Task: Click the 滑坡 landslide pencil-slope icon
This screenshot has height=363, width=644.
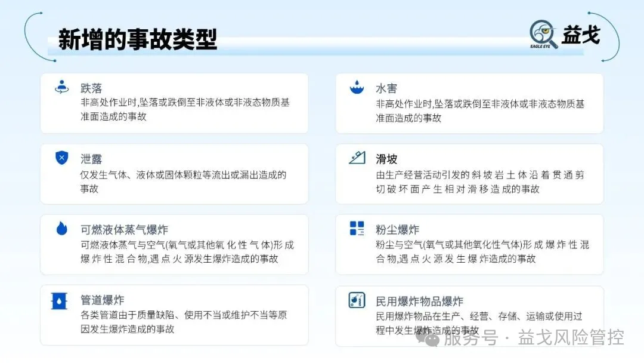Action: point(357,157)
